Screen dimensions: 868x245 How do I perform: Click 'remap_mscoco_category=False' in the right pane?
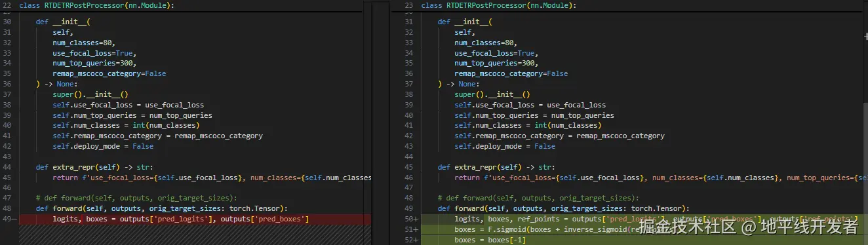[x=511, y=74]
